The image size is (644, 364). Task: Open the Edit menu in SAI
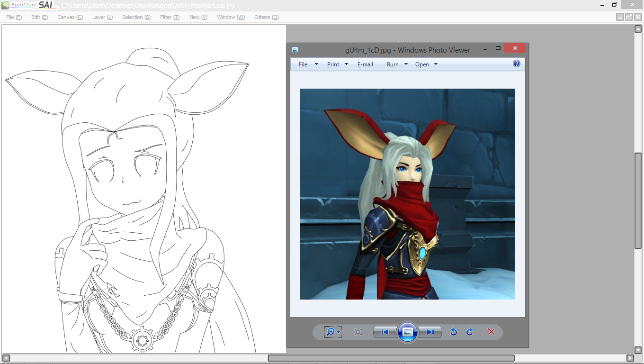coord(39,17)
